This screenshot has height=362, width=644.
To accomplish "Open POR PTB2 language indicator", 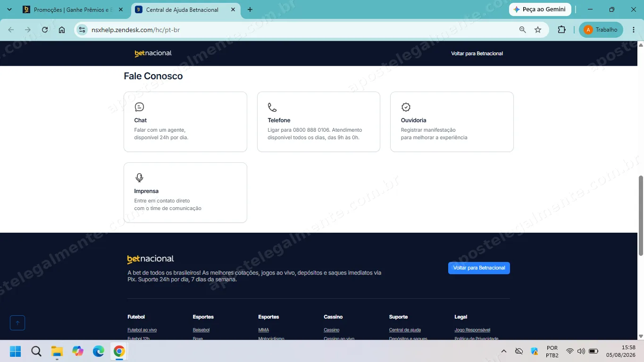I will pos(552,351).
